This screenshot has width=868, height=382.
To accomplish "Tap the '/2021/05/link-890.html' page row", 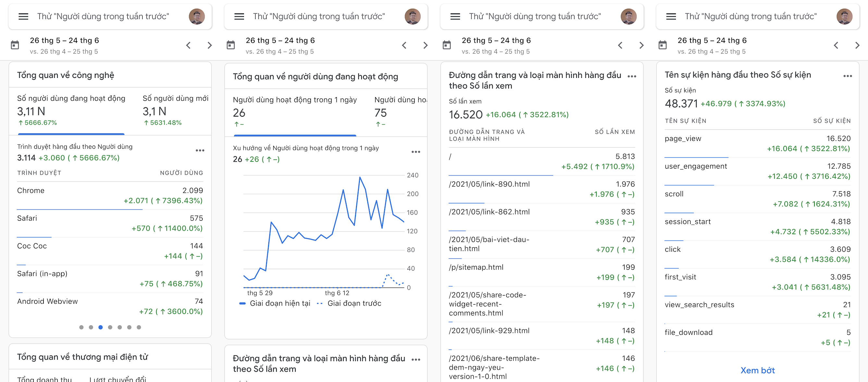I will point(542,189).
